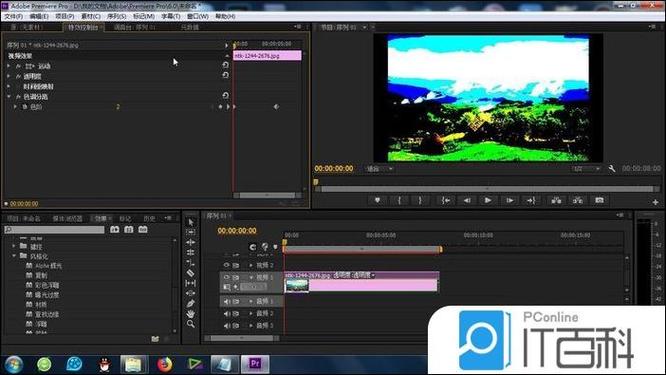The width and height of the screenshot is (666, 375).
Task: Select the Zoom magnifier tool
Action: coord(191,324)
